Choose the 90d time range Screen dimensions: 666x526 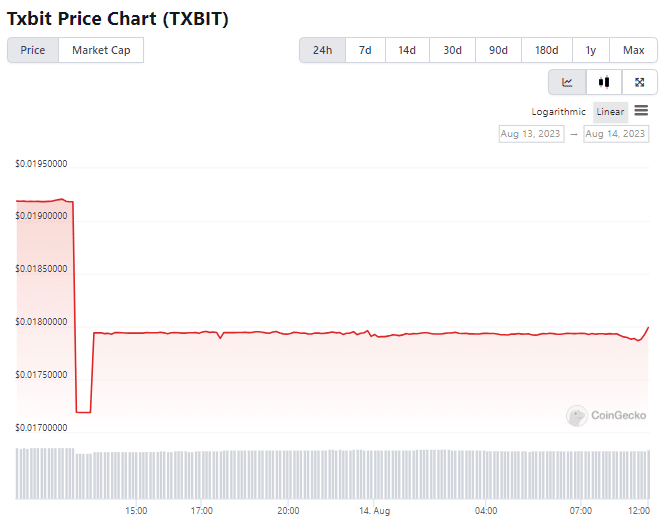[x=498, y=50]
